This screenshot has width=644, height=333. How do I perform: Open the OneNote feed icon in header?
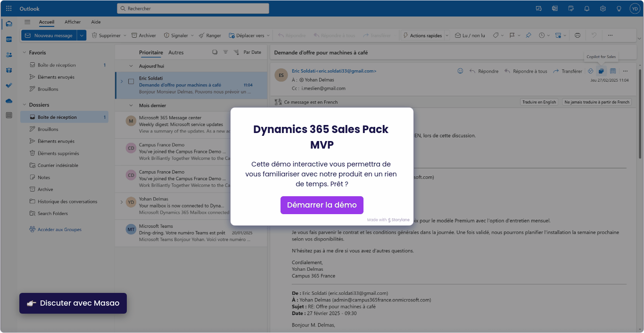tap(555, 8)
